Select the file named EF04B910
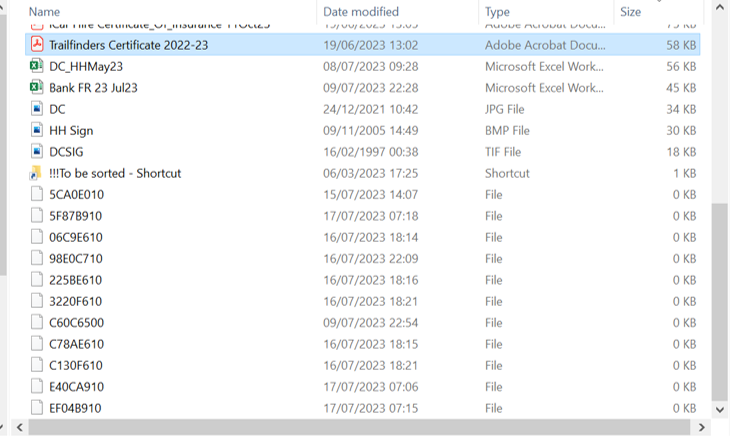The width and height of the screenshot is (731, 446). tap(75, 408)
